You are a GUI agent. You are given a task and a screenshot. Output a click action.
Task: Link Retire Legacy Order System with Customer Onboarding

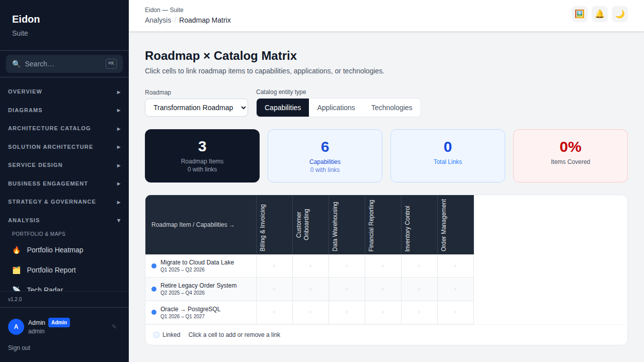coord(310,289)
